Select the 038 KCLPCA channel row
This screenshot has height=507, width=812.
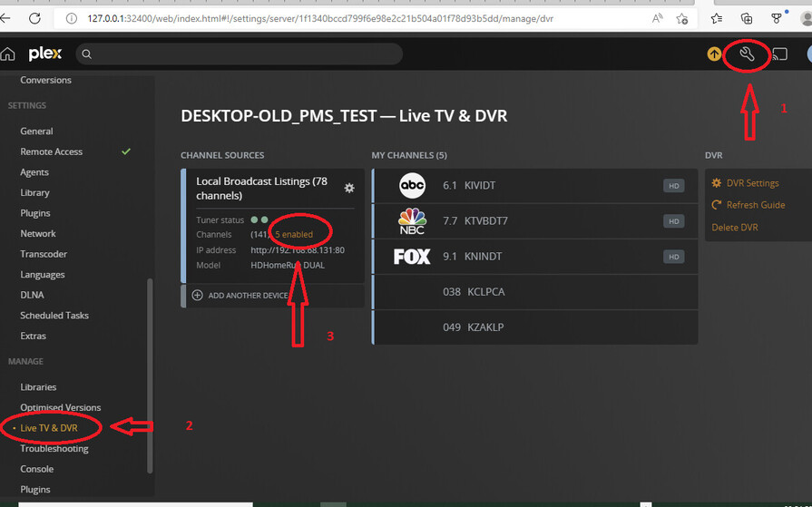(x=535, y=292)
